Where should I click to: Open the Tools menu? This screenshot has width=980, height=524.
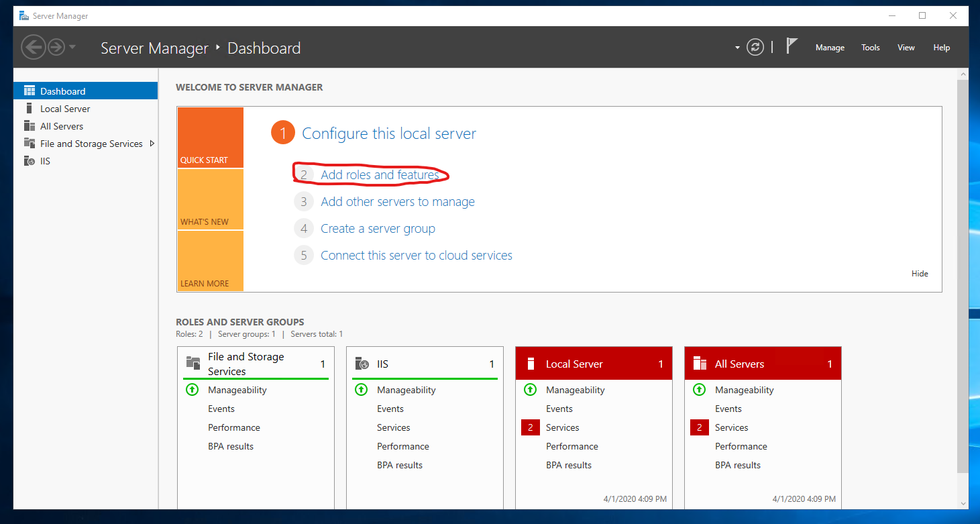coord(871,48)
